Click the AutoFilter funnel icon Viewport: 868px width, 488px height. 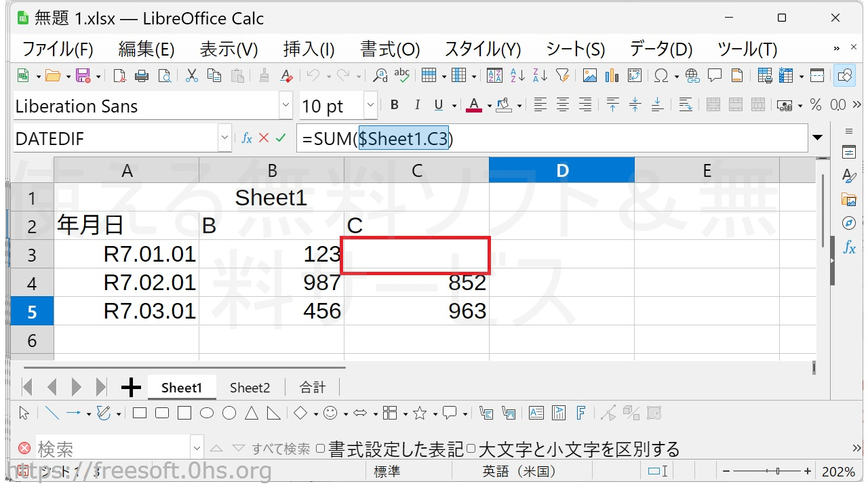(x=562, y=75)
